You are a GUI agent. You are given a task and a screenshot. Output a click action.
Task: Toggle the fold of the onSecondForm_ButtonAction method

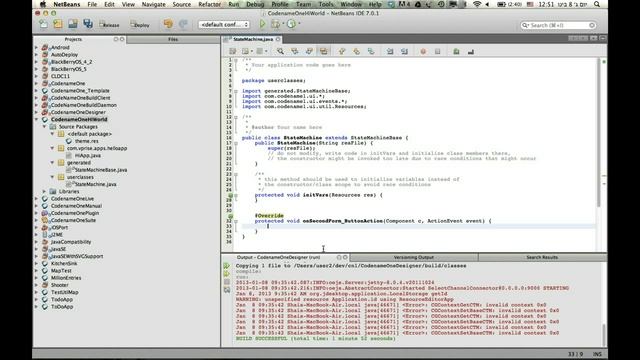[236, 221]
